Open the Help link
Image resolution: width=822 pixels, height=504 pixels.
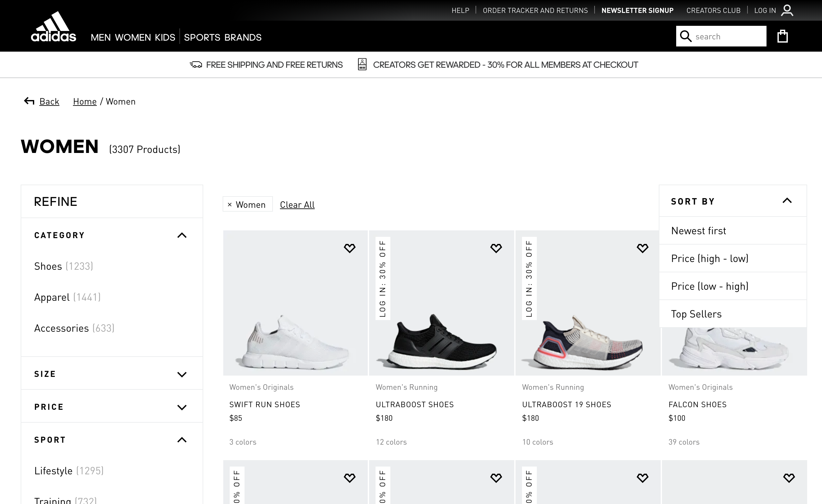pos(460,10)
